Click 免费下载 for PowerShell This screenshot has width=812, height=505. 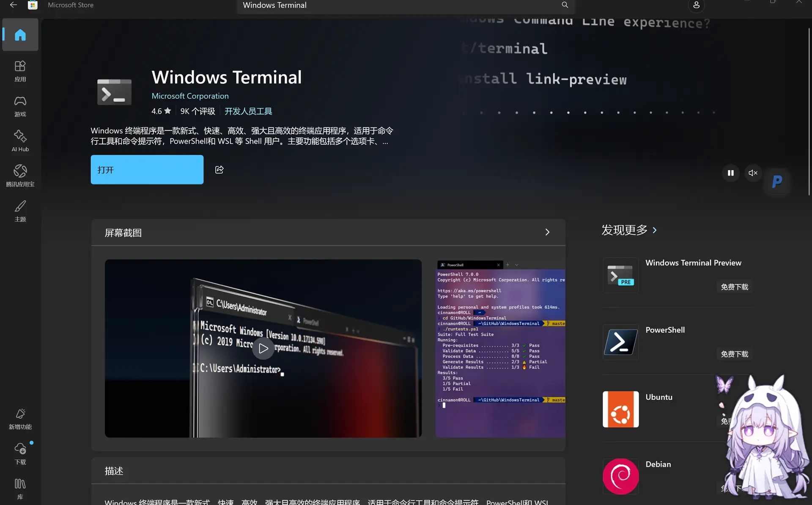pyautogui.click(x=734, y=354)
